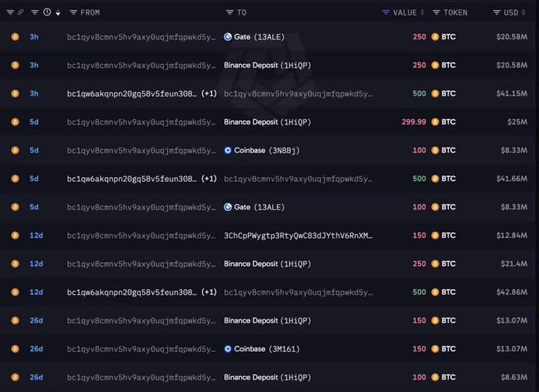Open the 3ChCpPWygtp3RtyQwC83dJYthV6RnXM address

(298, 236)
